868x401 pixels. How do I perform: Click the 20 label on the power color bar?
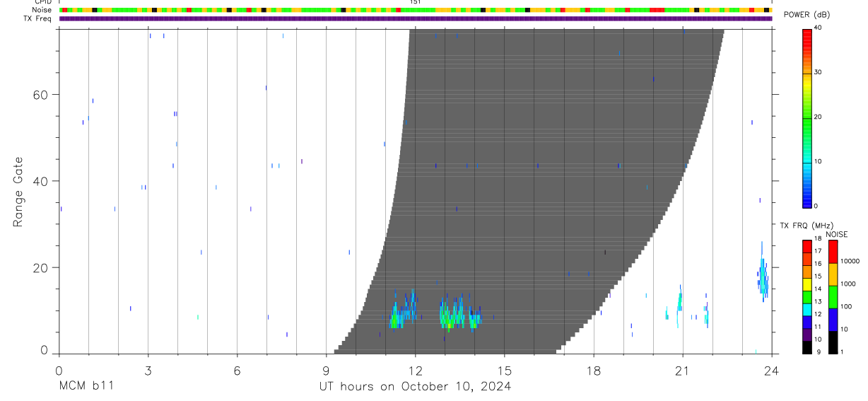818,117
